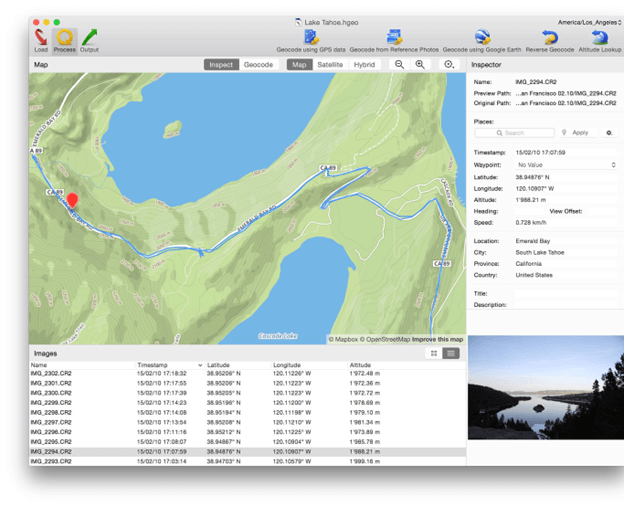
Task: Open Geocode using Google Earth icon
Action: (482, 37)
